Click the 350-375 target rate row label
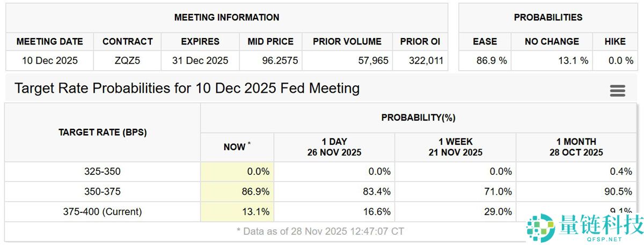The height and width of the screenshot is (245, 644). click(x=102, y=192)
